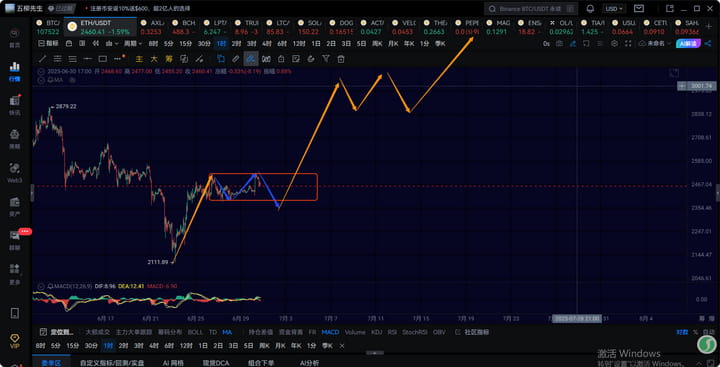Click the filter funnel drawing icon

pyautogui.click(x=326, y=59)
